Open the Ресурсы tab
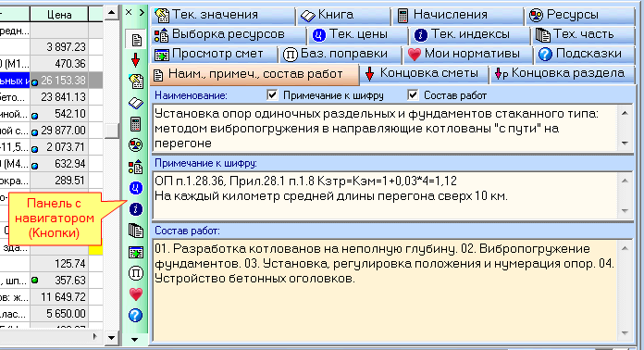This screenshot has width=644, height=350. tap(580, 15)
